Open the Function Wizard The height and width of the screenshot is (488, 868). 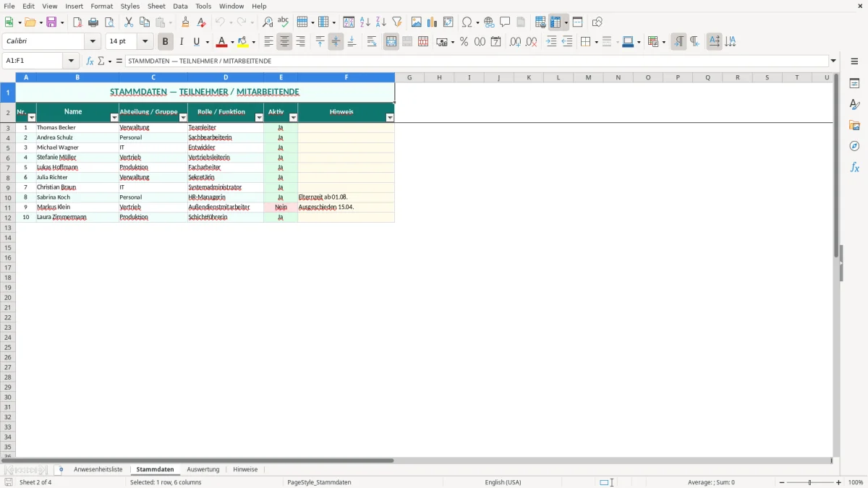point(90,61)
